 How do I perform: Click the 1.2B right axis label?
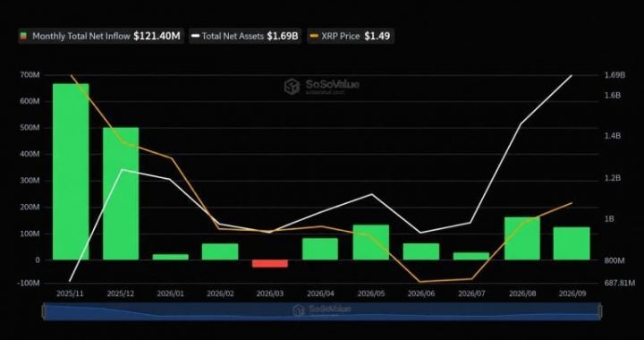click(613, 178)
